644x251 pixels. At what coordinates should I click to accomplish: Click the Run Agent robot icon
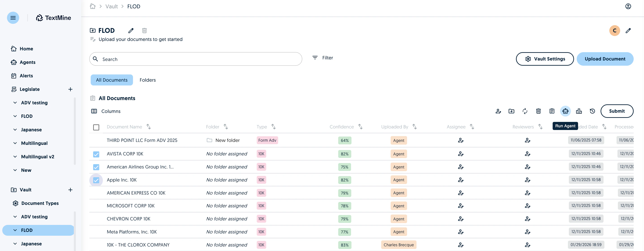click(565, 111)
